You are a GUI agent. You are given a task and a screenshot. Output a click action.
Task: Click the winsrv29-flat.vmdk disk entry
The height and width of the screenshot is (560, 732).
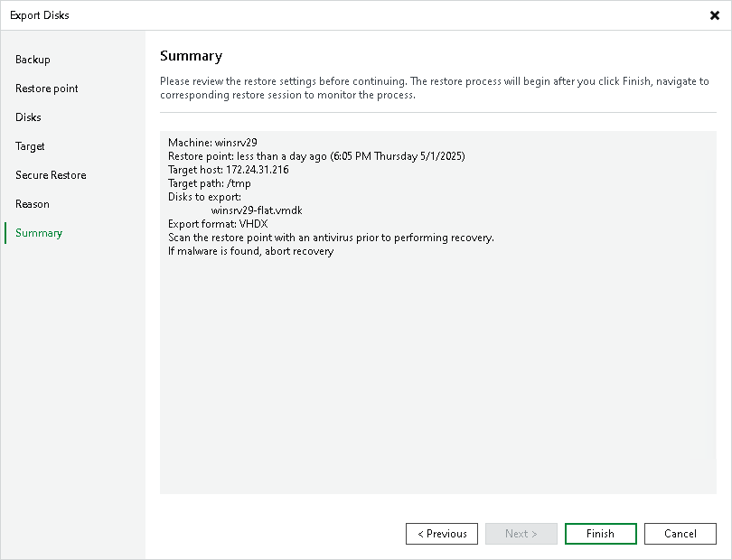tap(257, 210)
